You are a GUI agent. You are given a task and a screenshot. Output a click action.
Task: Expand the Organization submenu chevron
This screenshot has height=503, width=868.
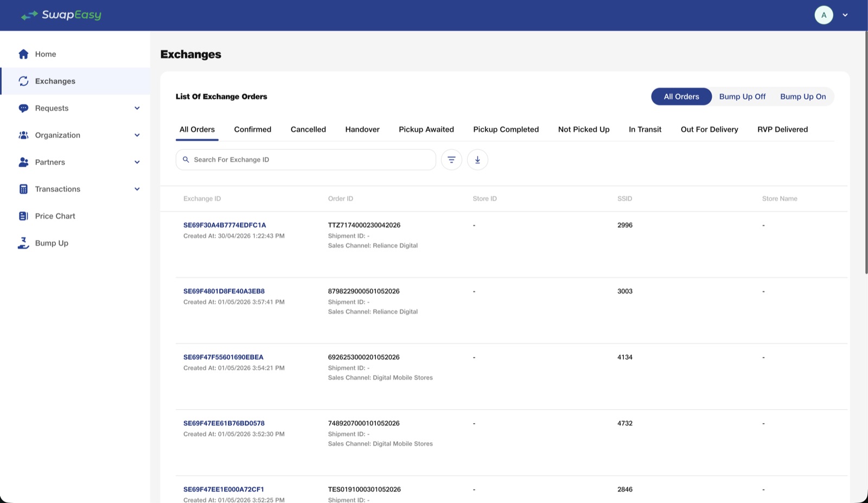pos(137,135)
